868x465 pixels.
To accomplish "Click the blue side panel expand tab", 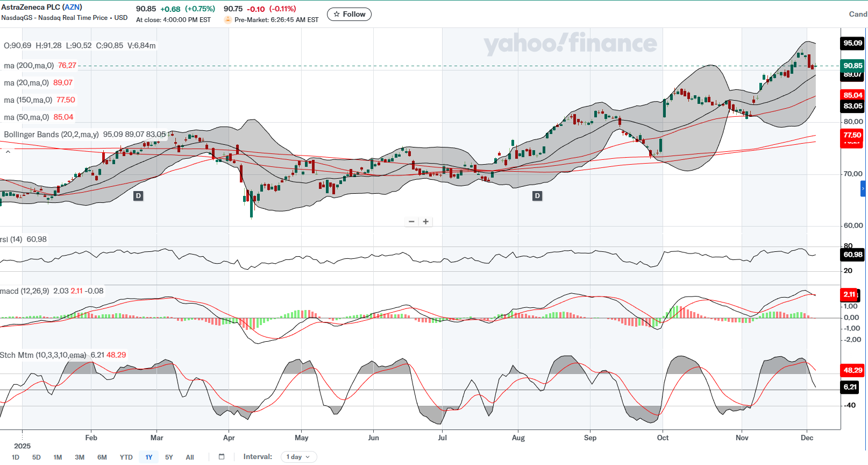I will [863, 189].
